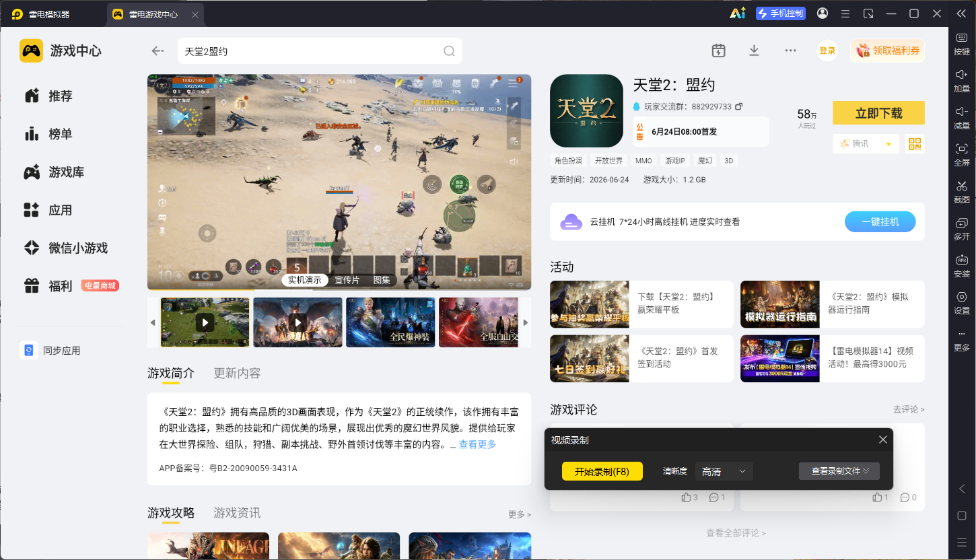Screen dimensions: 976x560
Task: Click the 开放世界 tag
Action: click(608, 161)
